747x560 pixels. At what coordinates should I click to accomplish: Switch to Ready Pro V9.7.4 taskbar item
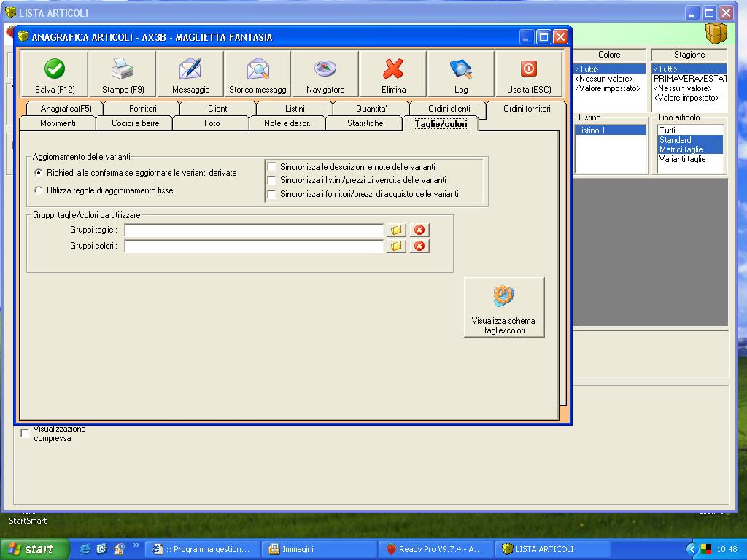coord(436,549)
